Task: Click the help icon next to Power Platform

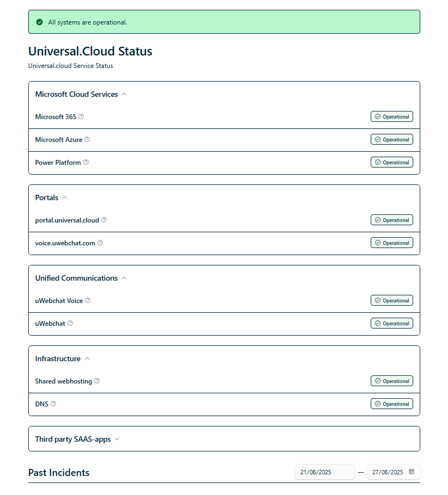Action: coord(86,162)
